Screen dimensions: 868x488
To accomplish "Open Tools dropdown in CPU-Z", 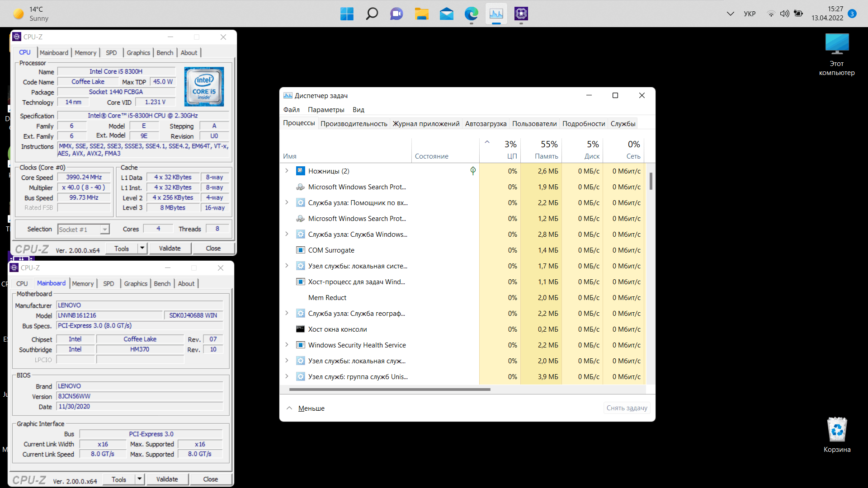I will click(142, 248).
